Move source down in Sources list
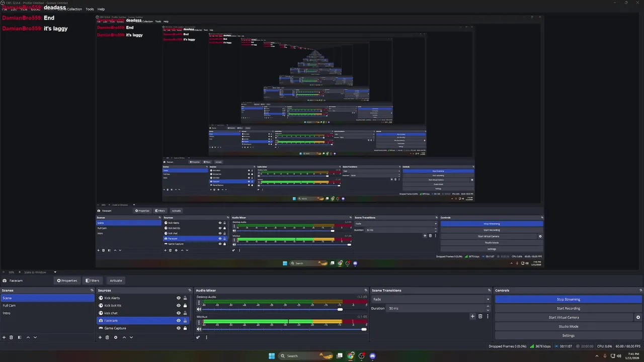 [x=131, y=337]
